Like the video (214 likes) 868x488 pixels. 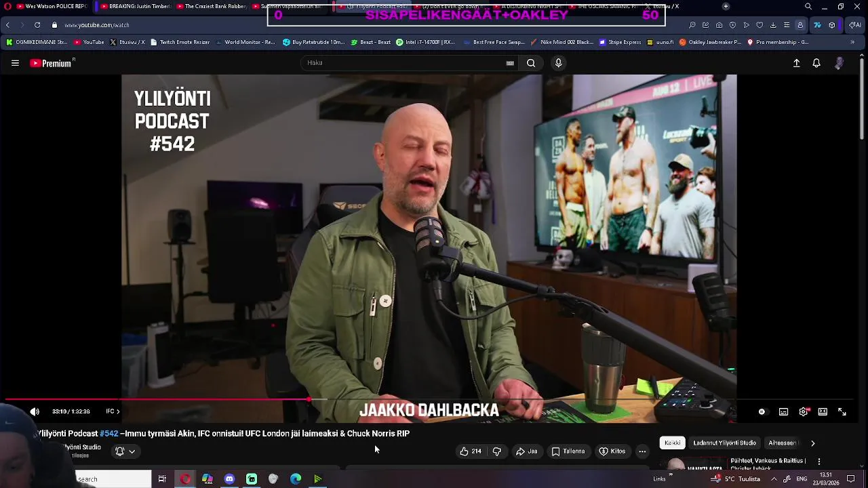point(470,451)
